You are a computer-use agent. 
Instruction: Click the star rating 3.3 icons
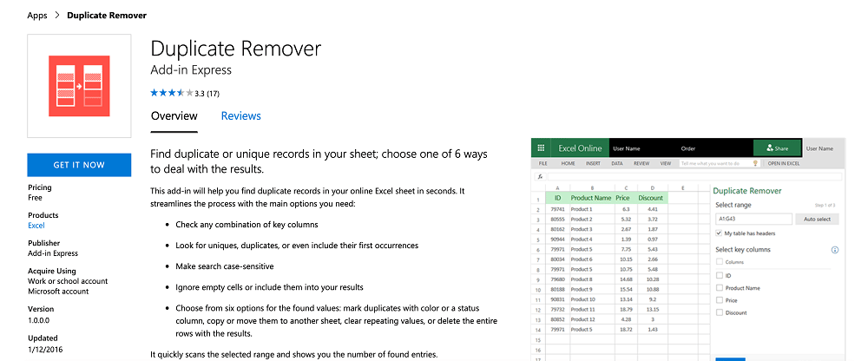click(x=172, y=93)
